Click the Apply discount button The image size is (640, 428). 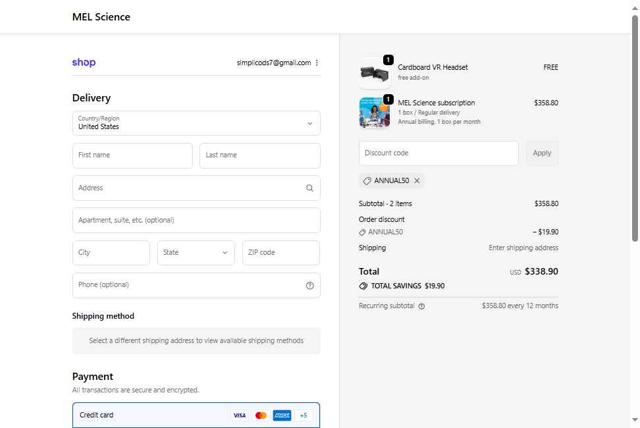542,153
